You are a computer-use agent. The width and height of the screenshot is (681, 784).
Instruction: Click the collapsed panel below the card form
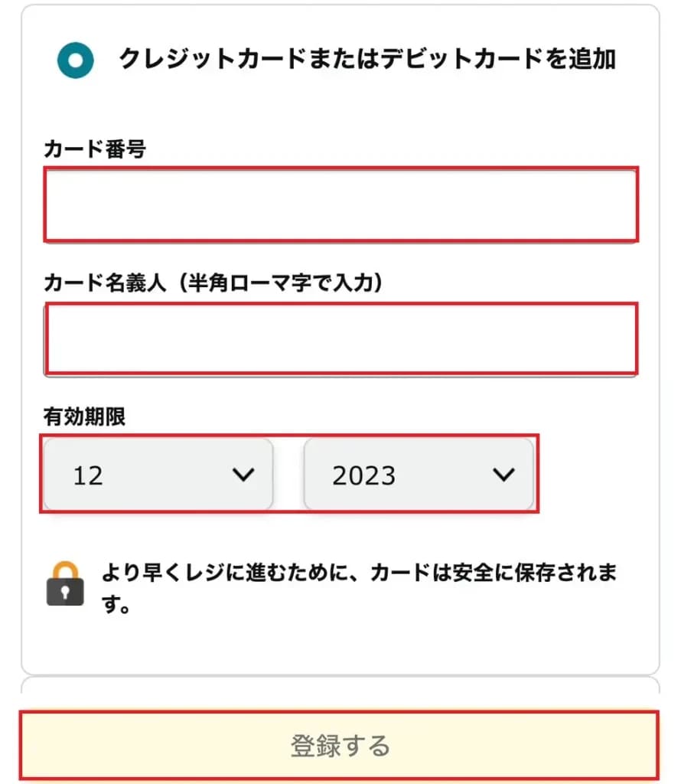pos(340,685)
